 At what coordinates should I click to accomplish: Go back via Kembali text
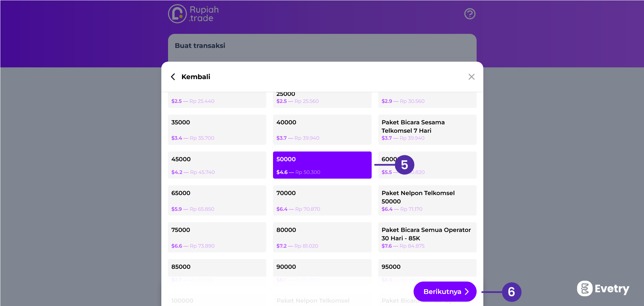(x=196, y=77)
